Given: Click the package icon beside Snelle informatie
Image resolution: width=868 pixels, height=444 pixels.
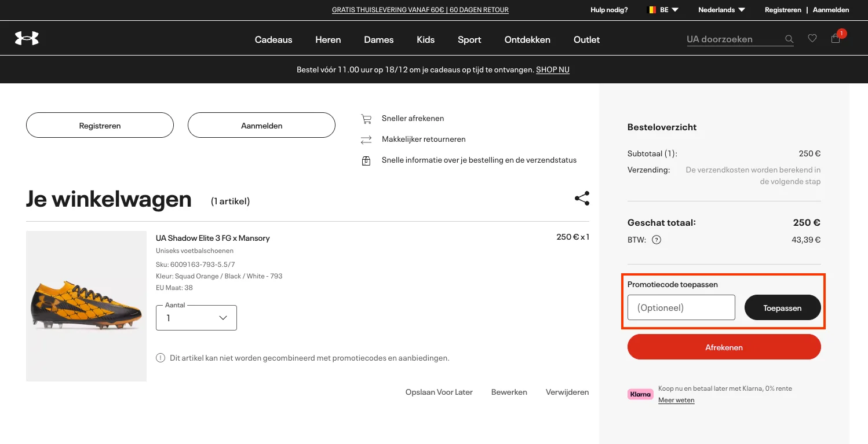Looking at the screenshot, I should [x=366, y=160].
